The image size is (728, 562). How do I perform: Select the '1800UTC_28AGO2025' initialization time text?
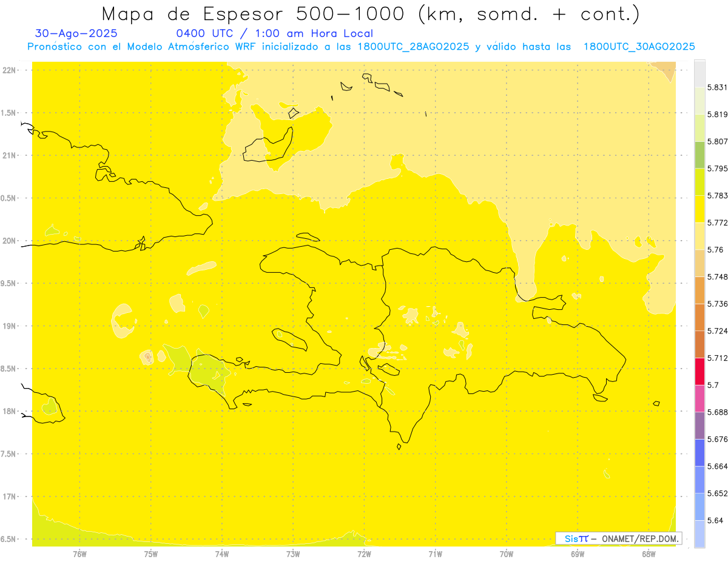(x=414, y=47)
